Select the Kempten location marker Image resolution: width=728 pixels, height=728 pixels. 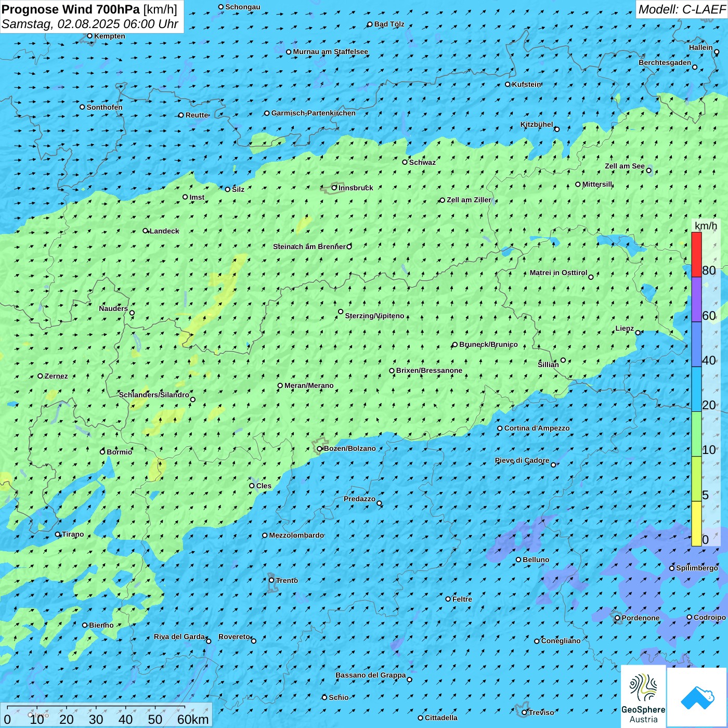pos(89,36)
